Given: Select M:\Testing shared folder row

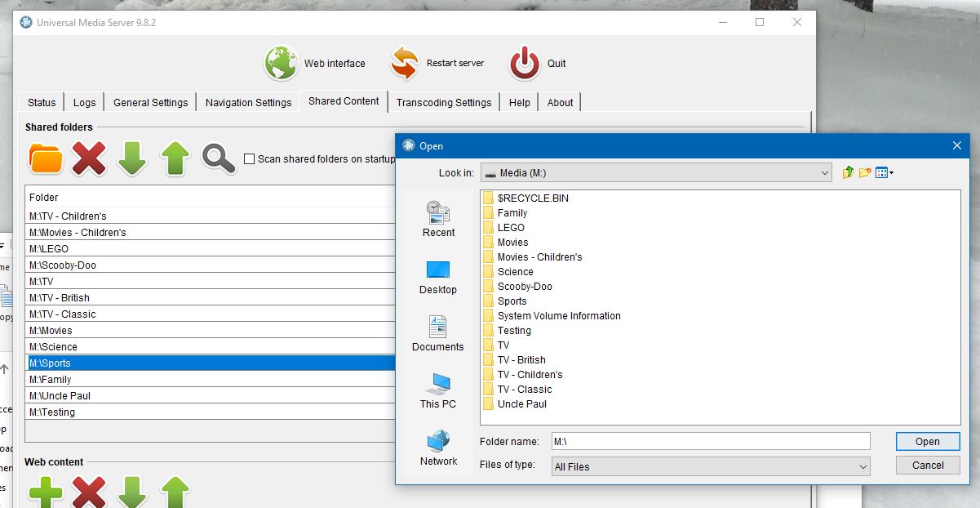Looking at the screenshot, I should (x=211, y=412).
